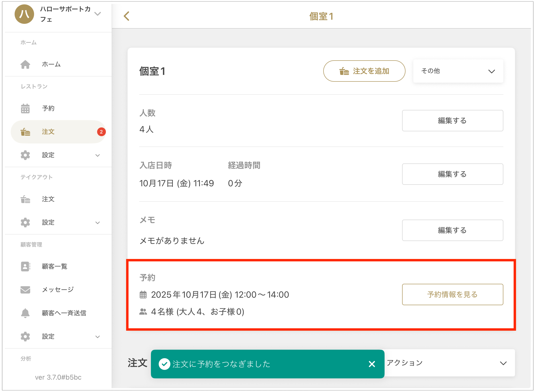Click the bell icon for 顧客へ一斉送信
The image size is (535, 392).
(x=25, y=313)
